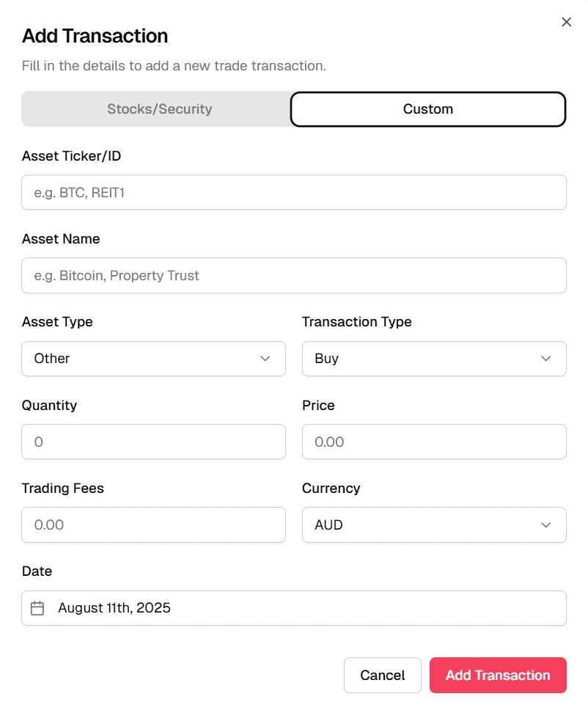Screen dimensions: 588x713
Task: Click the Price input field
Action: tap(434, 442)
